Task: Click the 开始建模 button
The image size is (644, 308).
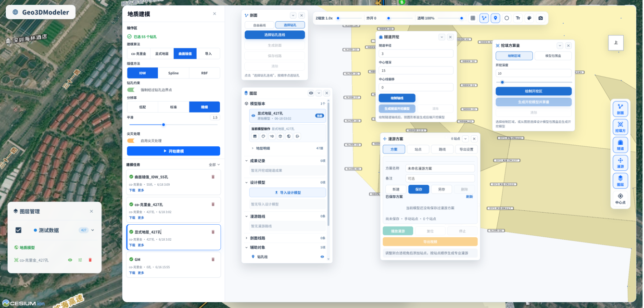Action: coord(174,151)
